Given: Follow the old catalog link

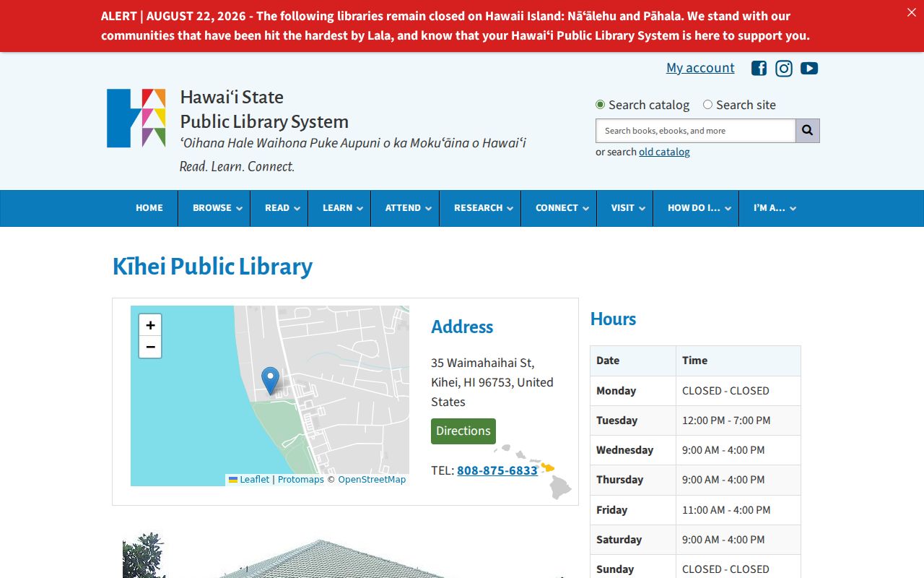Looking at the screenshot, I should (x=664, y=152).
